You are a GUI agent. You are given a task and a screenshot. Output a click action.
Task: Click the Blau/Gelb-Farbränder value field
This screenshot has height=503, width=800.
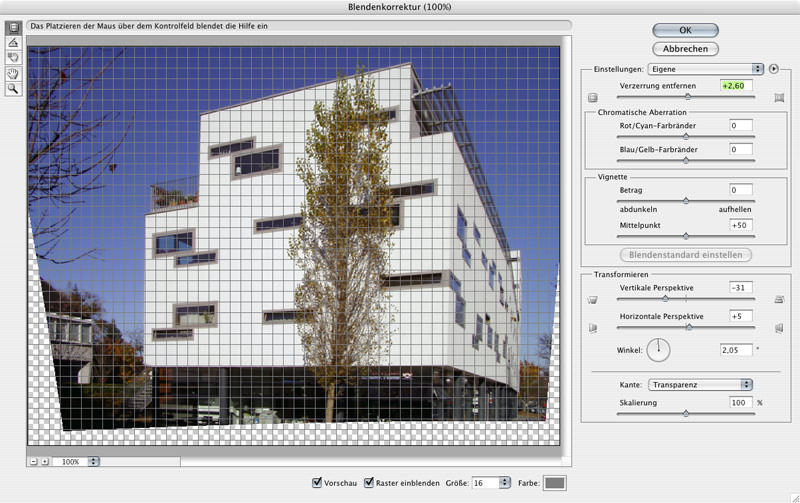[741, 149]
